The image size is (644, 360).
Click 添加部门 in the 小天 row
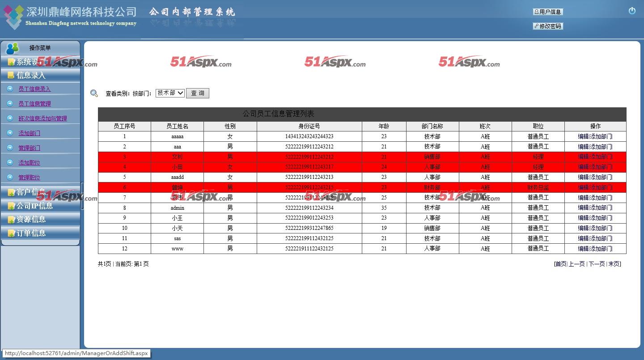point(602,228)
